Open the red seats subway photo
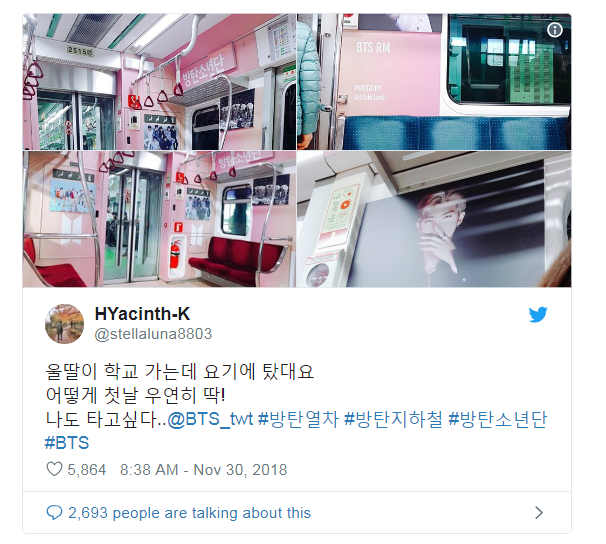The height and width of the screenshot is (544, 606). pos(159,219)
